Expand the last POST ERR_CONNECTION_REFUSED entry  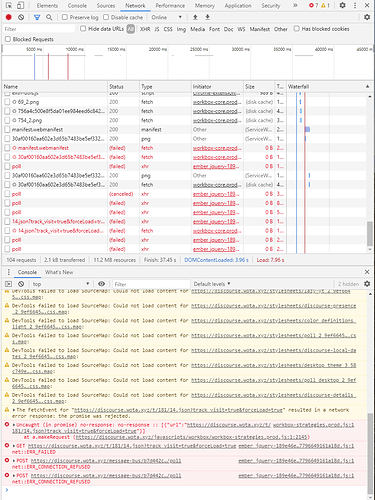[14, 476]
